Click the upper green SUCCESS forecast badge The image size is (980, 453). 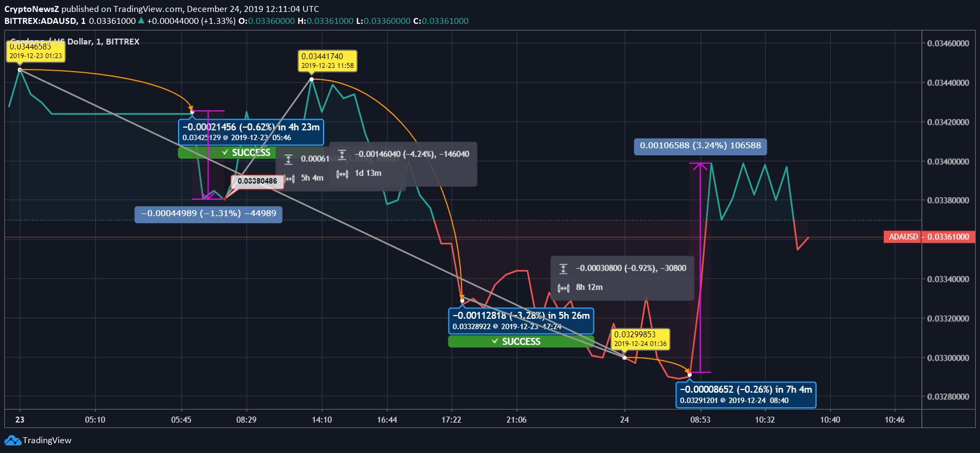pyautogui.click(x=227, y=153)
